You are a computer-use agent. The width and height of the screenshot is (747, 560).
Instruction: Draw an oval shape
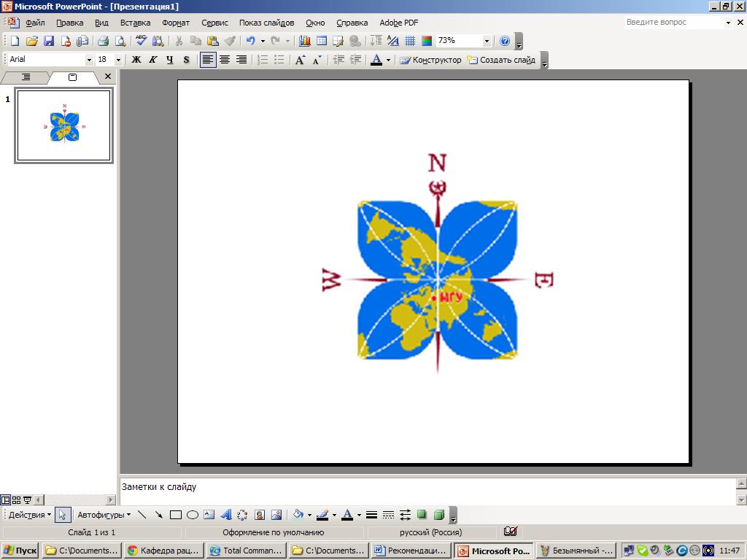click(x=193, y=515)
